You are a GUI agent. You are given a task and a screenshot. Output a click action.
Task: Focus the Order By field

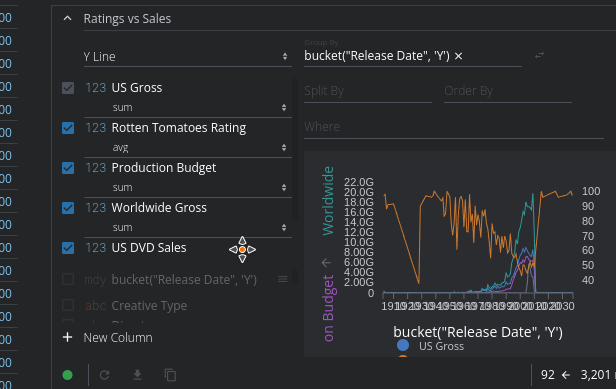pyautogui.click(x=508, y=91)
